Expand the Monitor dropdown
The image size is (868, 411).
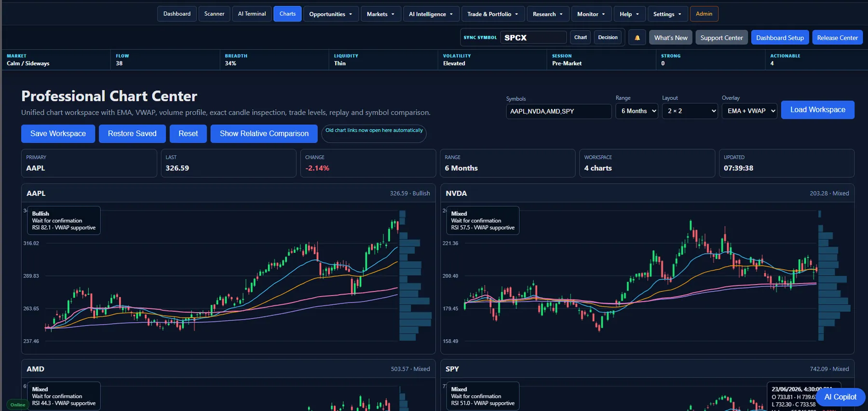tap(591, 14)
